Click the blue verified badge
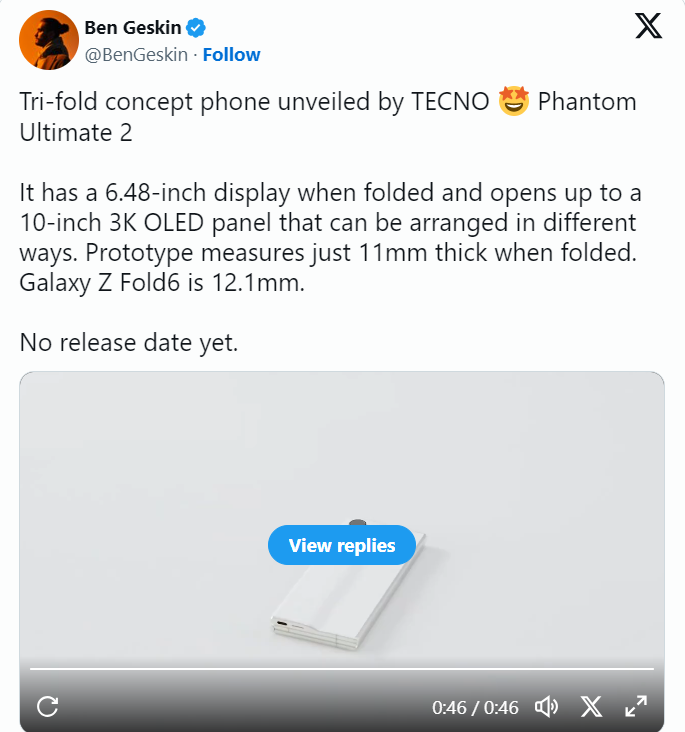 pos(197,28)
